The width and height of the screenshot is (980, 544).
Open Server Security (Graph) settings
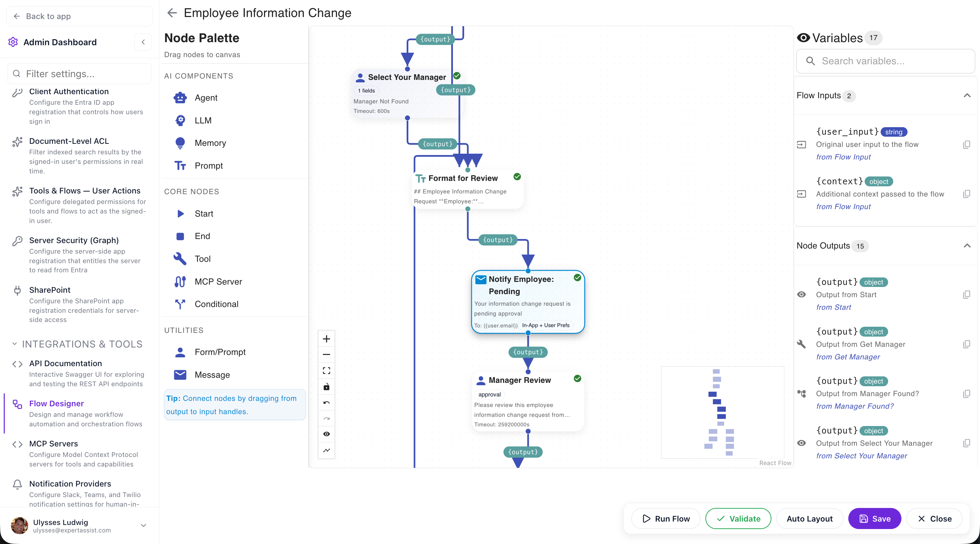(x=79, y=255)
